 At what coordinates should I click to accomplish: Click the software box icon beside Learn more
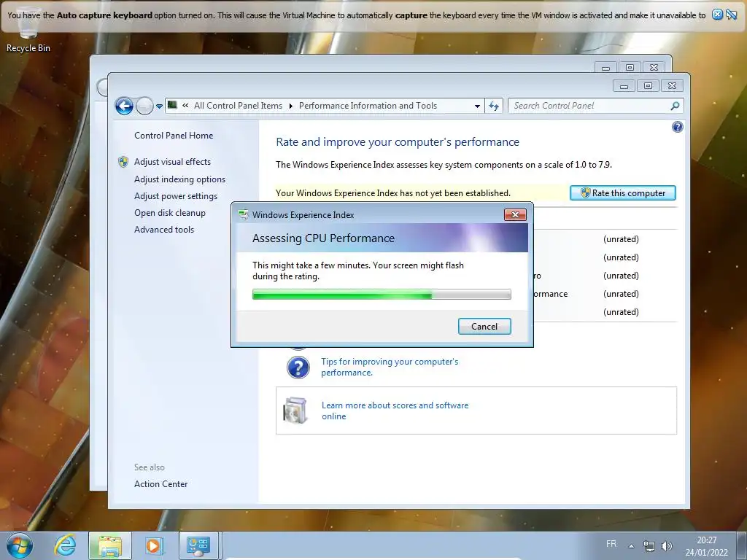click(x=295, y=411)
